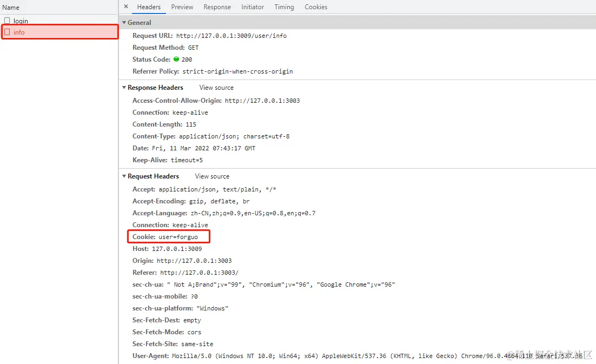Switch to the Preview tab
The width and height of the screenshot is (596, 364).
(182, 7)
